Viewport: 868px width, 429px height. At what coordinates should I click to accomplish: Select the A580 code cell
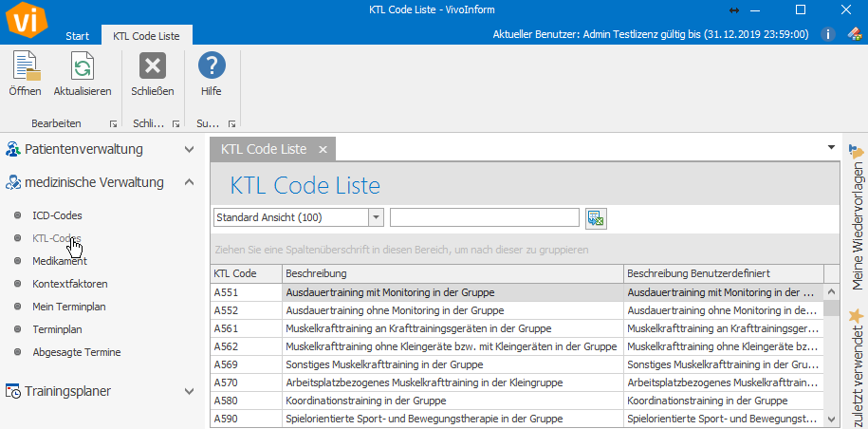pyautogui.click(x=246, y=401)
